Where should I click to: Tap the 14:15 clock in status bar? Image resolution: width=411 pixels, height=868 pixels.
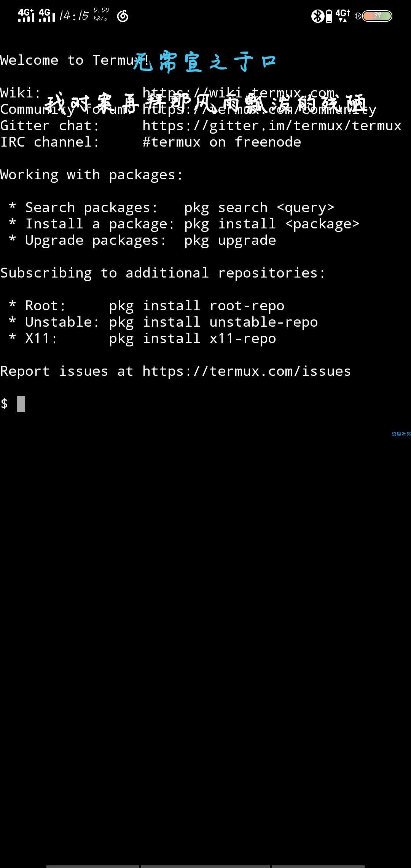[x=74, y=16]
